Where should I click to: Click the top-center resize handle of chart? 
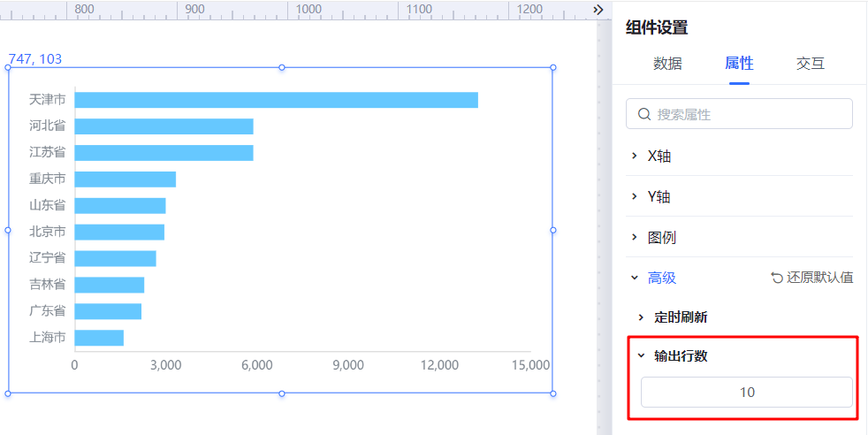(x=282, y=67)
